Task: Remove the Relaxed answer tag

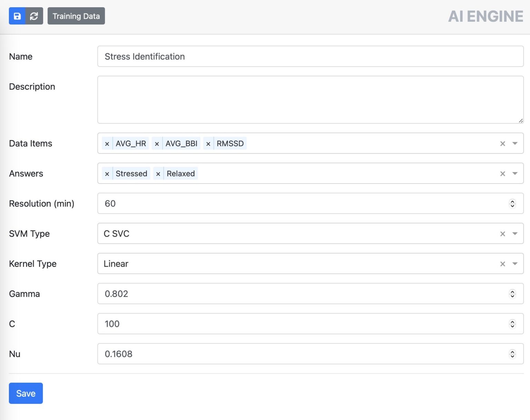Action: (x=158, y=174)
